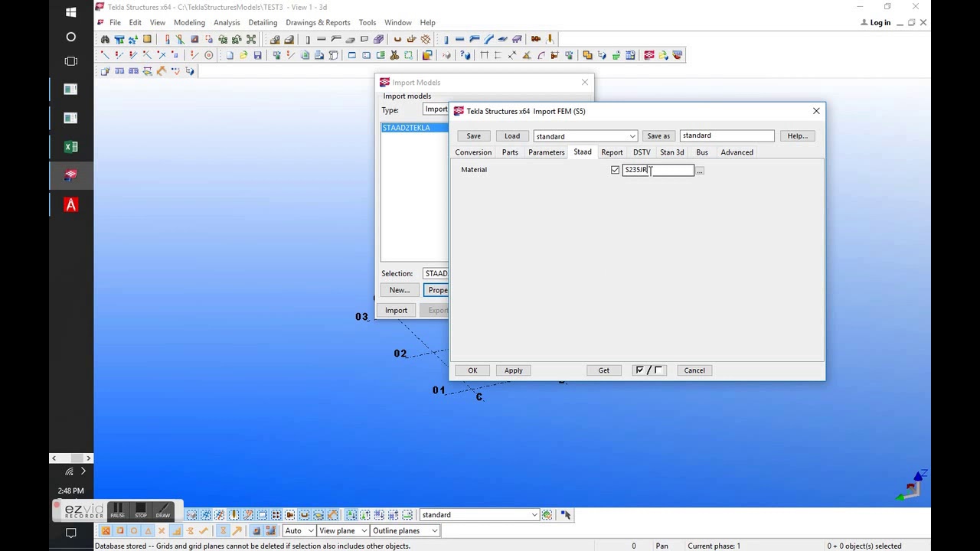Viewport: 980px width, 551px height.
Task: Click the Apply button
Action: point(513,370)
